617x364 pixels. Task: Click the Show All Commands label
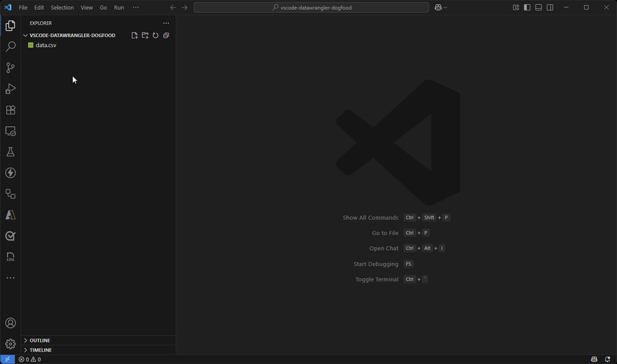click(x=371, y=218)
